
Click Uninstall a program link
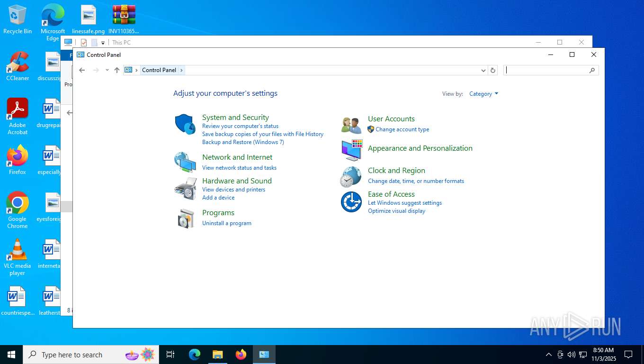227,223
